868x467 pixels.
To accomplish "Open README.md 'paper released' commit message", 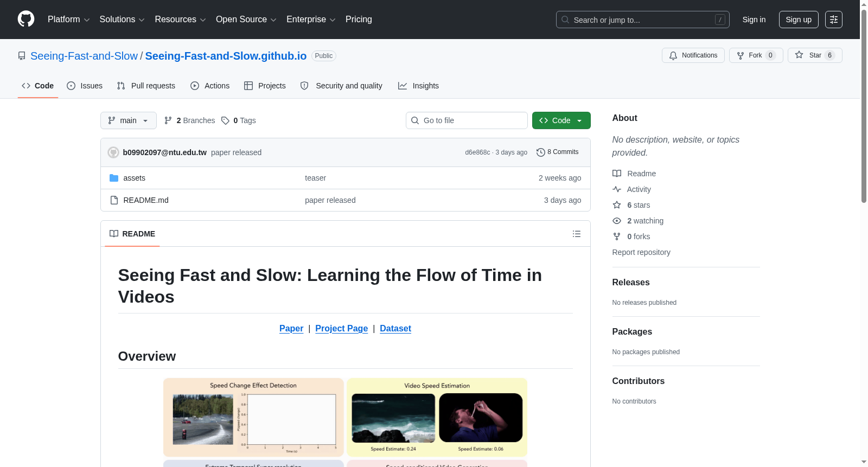I will 330,200.
